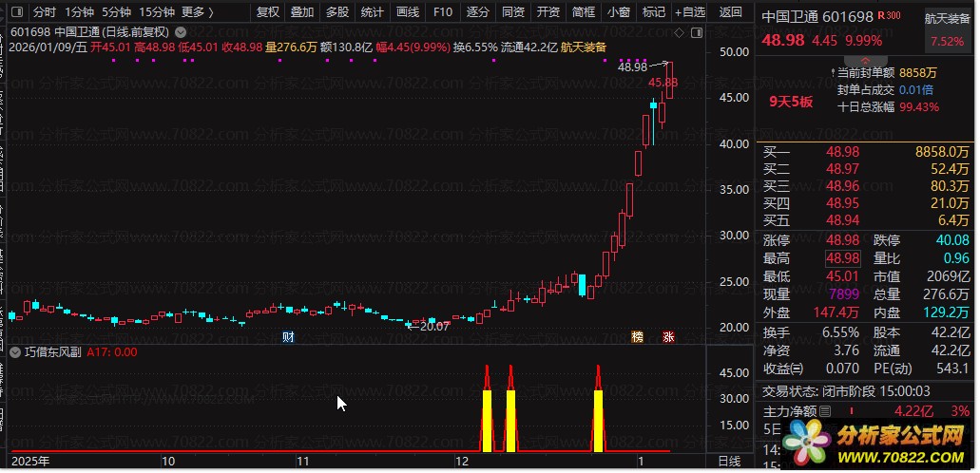Screen dimensions: 980x473
Task: Select the 买二 bid row at 48.97
Action: click(x=866, y=169)
